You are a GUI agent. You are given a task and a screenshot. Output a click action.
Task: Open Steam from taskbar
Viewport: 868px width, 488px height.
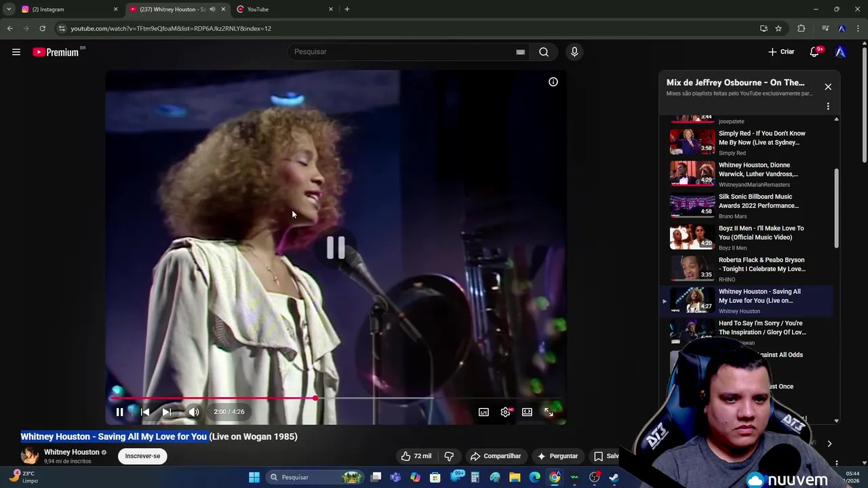[614, 477]
